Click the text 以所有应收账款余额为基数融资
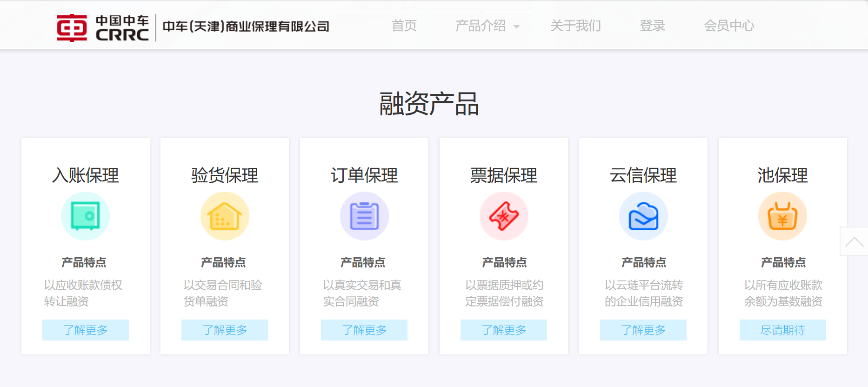The width and height of the screenshot is (868, 387). [783, 293]
